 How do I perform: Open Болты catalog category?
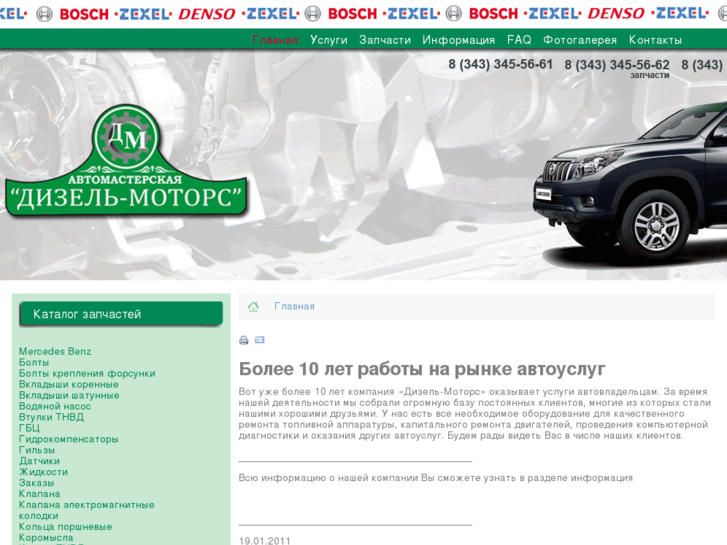34,362
